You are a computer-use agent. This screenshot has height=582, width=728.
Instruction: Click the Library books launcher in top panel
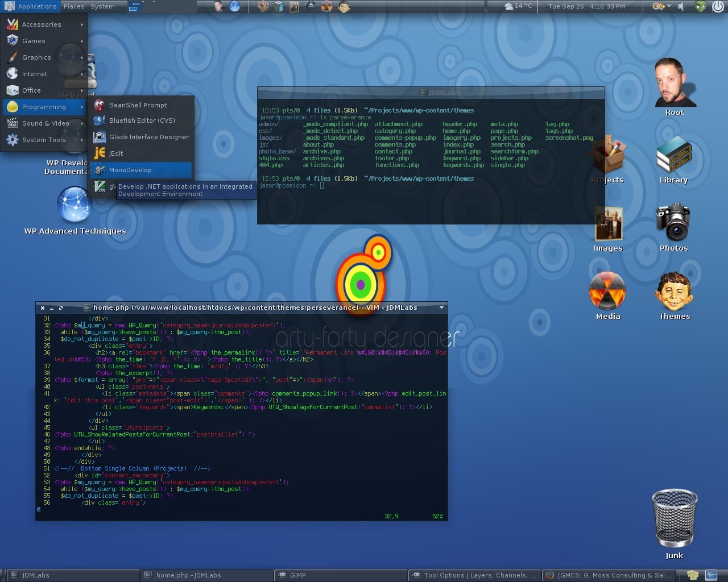click(279, 6)
